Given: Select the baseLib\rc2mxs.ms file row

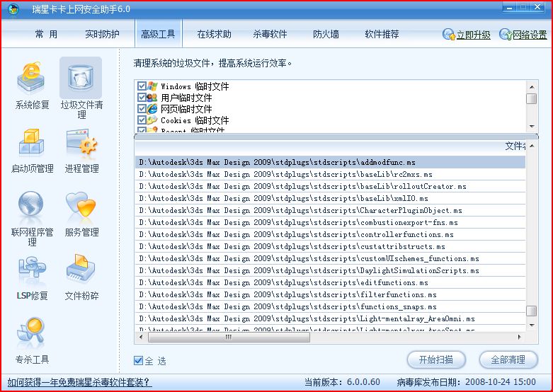Looking at the screenshot, I should (331, 174).
